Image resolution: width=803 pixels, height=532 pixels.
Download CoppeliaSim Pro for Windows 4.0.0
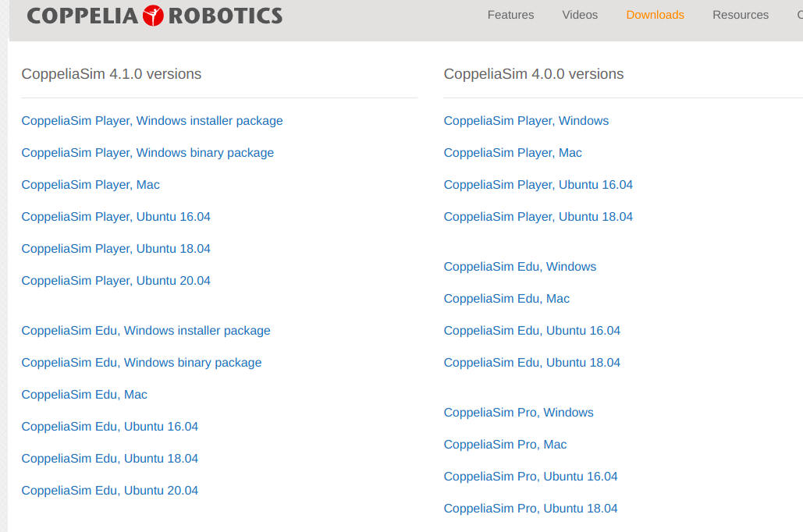(518, 413)
